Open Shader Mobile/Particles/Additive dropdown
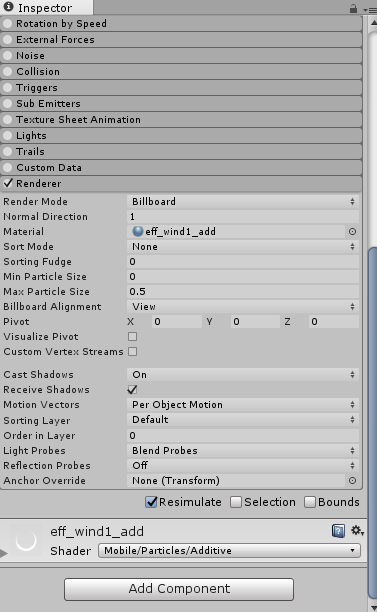Screen dimensions: 377x612 (x=229, y=551)
